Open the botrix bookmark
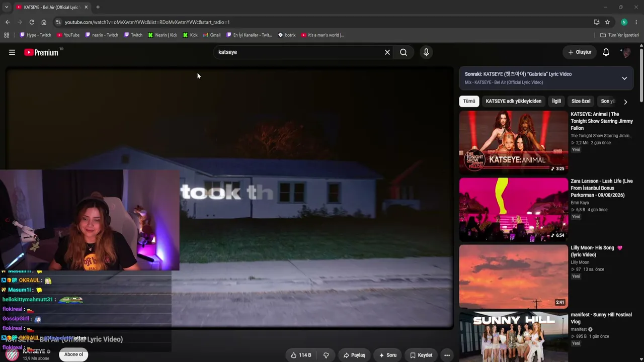 287,35
